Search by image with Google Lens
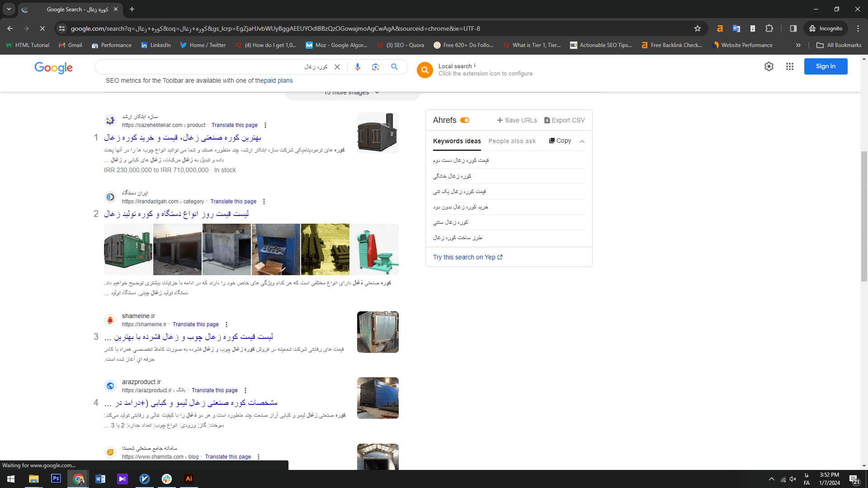 click(376, 67)
